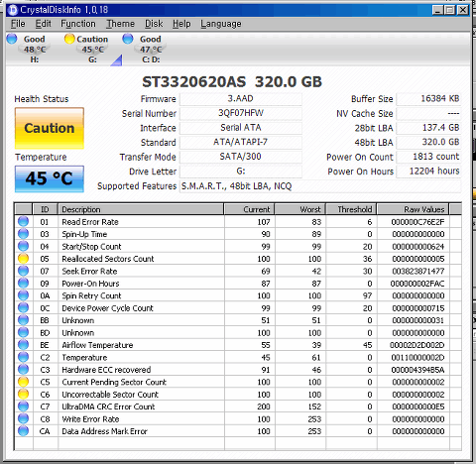Click the Uncorrectable Sector Count yellow icon
476x464 pixels.
[23, 394]
